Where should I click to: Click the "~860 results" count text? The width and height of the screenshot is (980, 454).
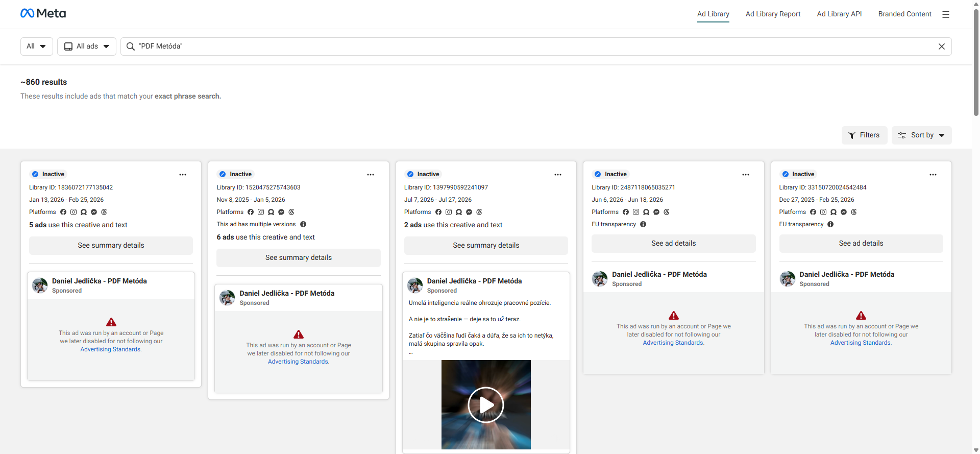[x=44, y=82]
